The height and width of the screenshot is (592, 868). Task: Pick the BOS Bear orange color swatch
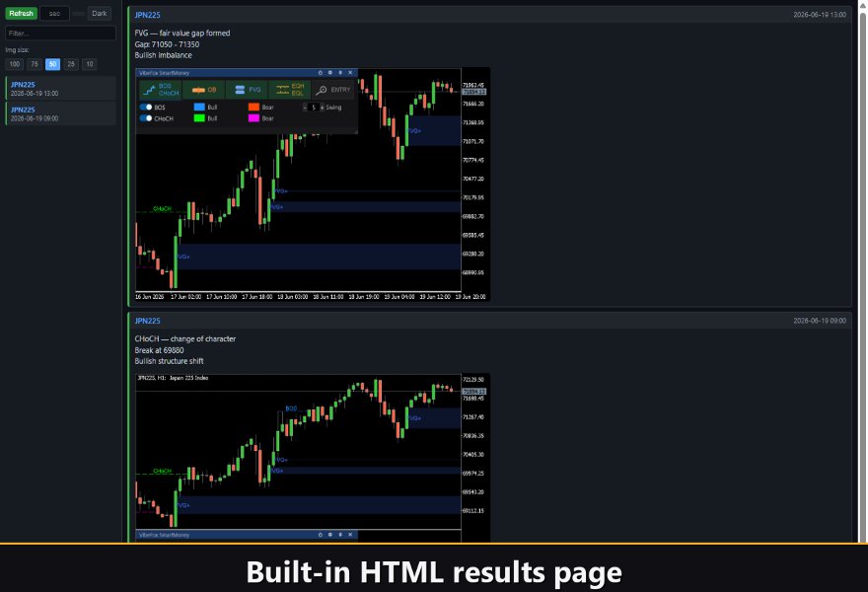[253, 107]
